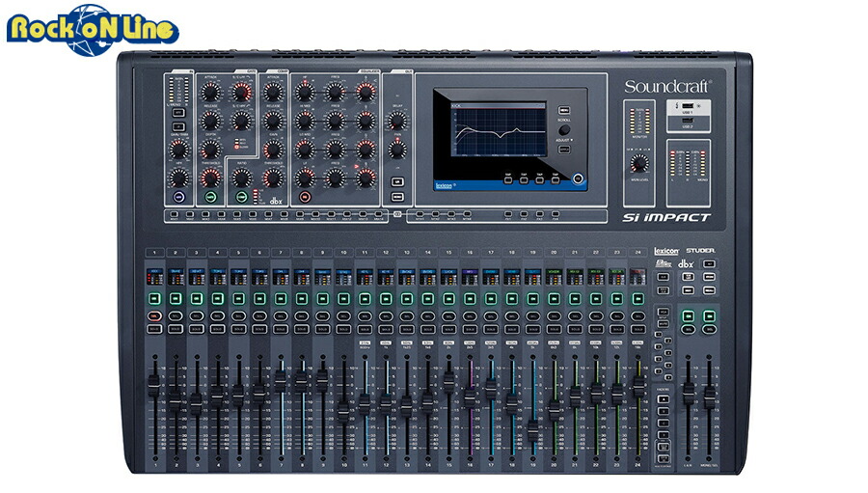Screen dimensions: 868x493
Task: Click the compressor THRESHOLD knob
Action: (274, 178)
